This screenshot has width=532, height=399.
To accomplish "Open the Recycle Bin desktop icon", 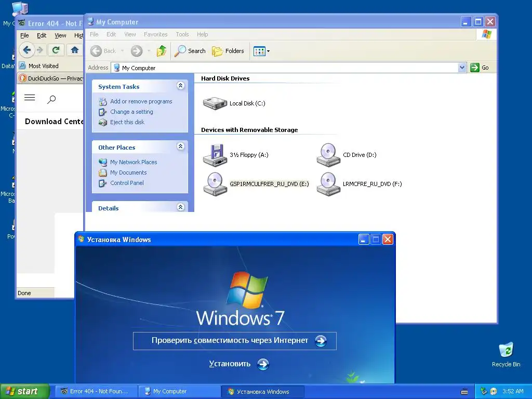I will [x=506, y=354].
